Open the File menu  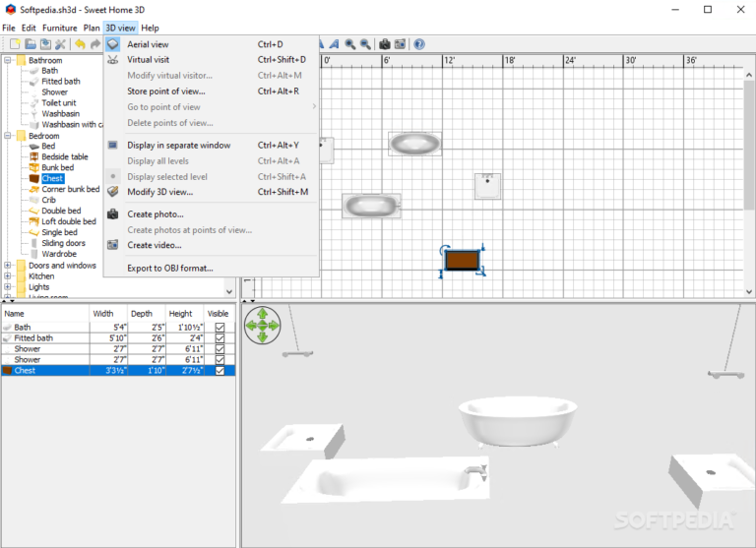click(x=9, y=28)
